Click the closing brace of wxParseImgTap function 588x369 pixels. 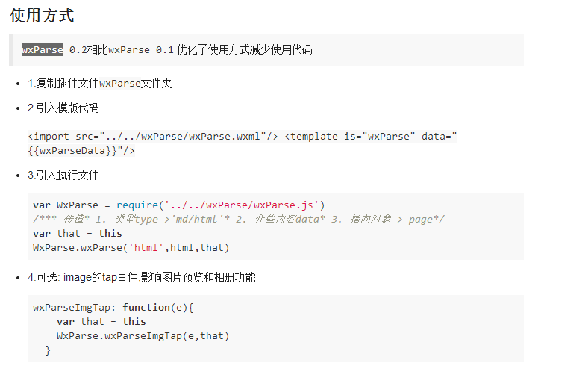(48, 350)
